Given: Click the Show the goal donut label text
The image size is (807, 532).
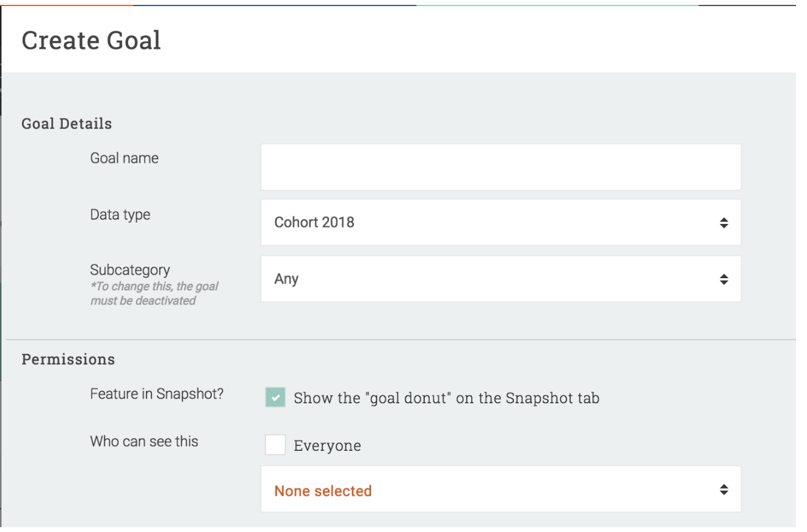Looking at the screenshot, I should (446, 398).
